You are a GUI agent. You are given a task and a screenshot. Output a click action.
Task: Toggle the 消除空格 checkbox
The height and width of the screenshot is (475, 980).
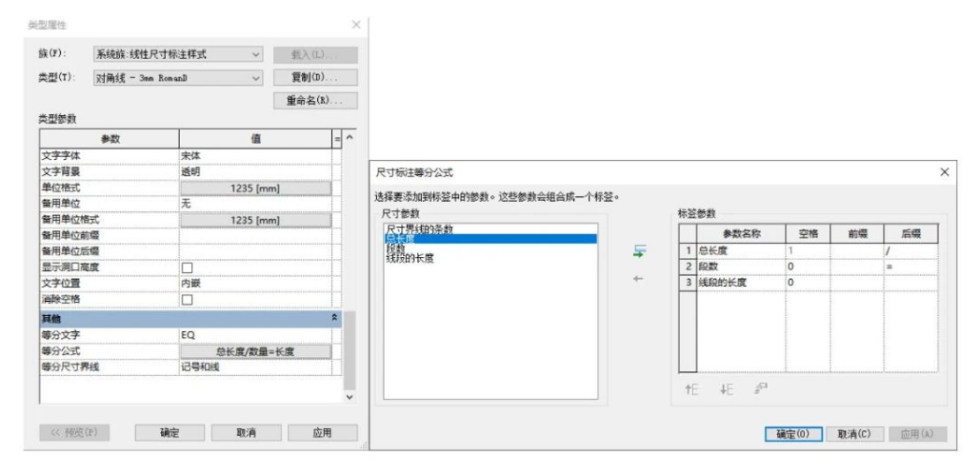187,300
